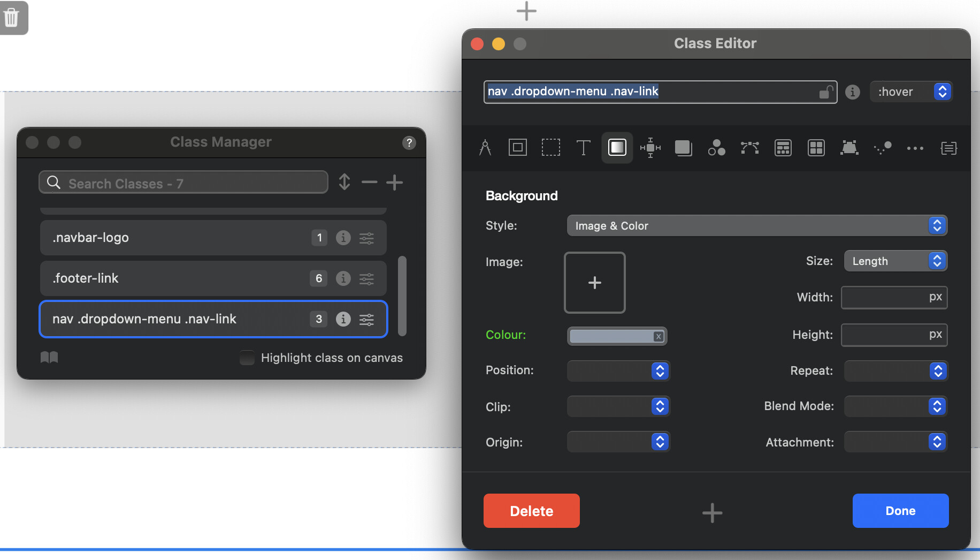Image resolution: width=980 pixels, height=560 pixels.
Task: Open settings sliders for .footer-link class
Action: (x=366, y=278)
